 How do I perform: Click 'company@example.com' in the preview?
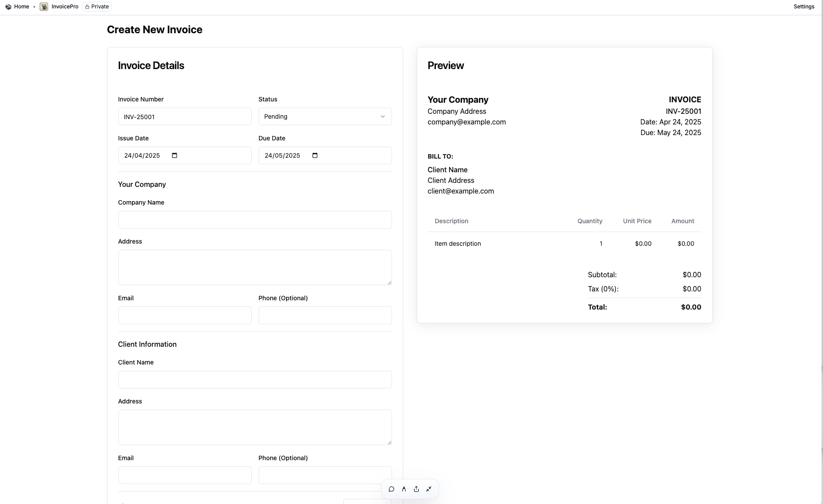click(466, 122)
